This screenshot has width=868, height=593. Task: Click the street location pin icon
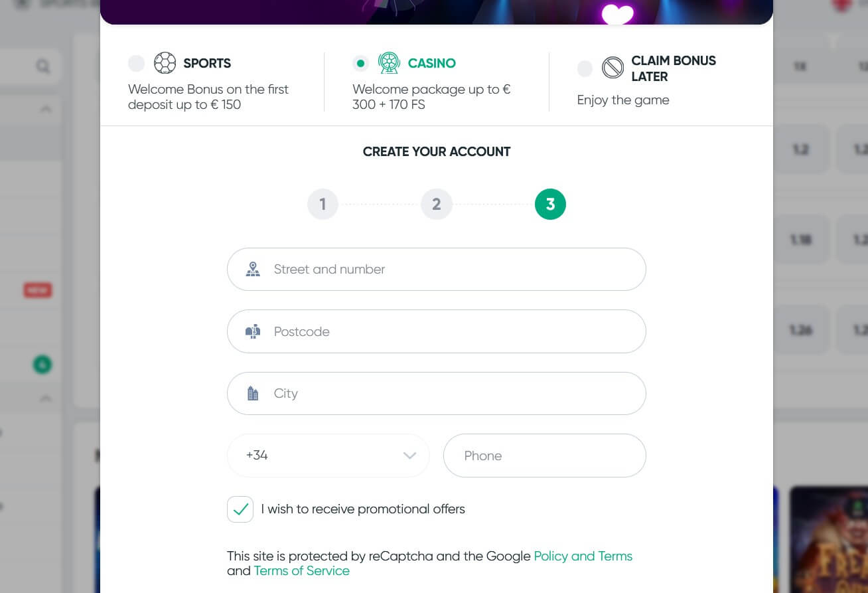pos(253,269)
